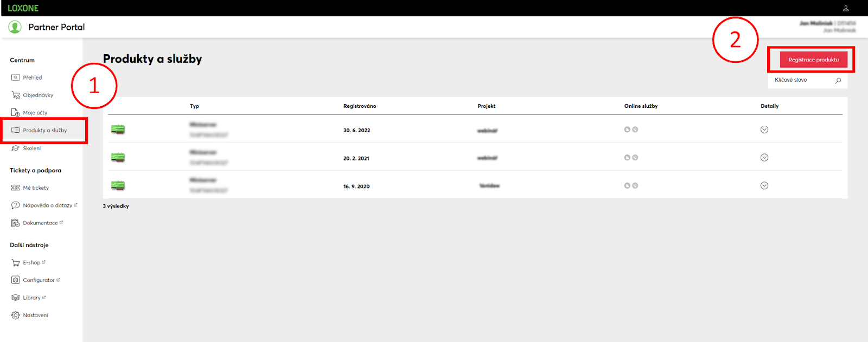Open the Dokumentace external link
Viewport: 868px width, 342px height.
pyautogui.click(x=40, y=223)
